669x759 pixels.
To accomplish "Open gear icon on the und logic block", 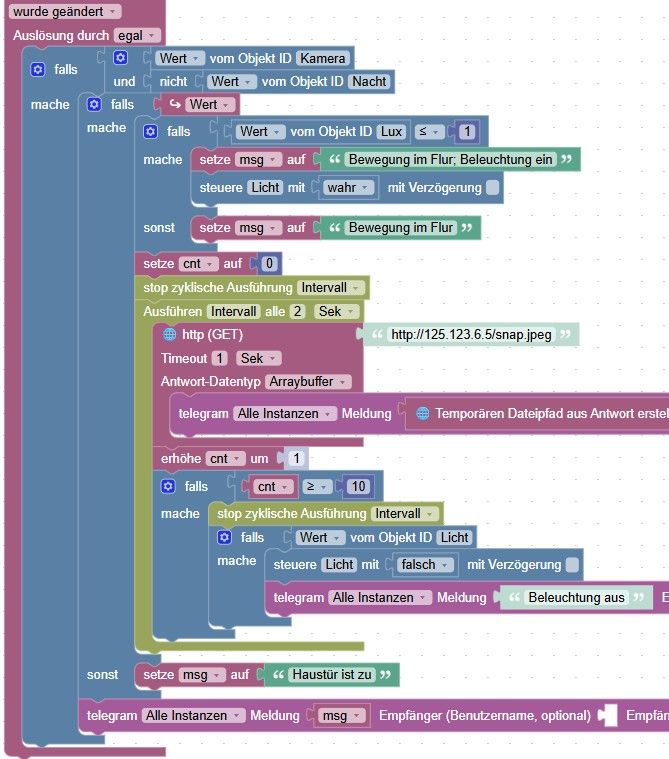I will tap(120, 58).
